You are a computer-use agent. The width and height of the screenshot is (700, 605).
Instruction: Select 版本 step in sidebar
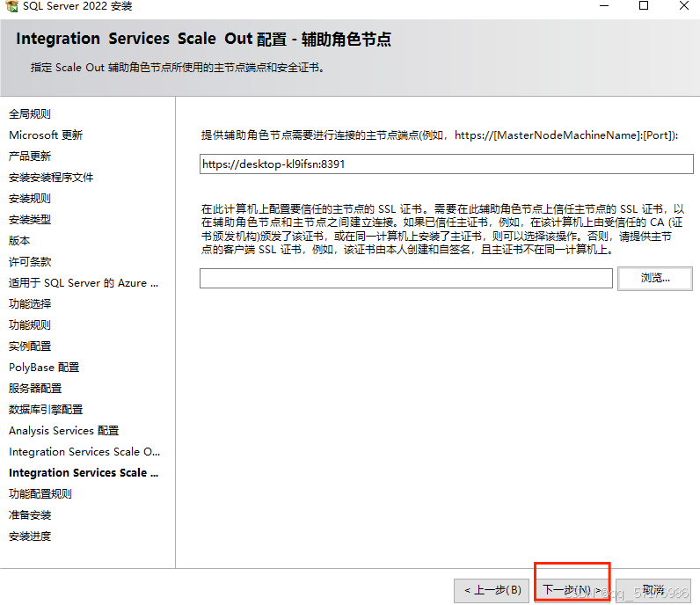coord(19,241)
